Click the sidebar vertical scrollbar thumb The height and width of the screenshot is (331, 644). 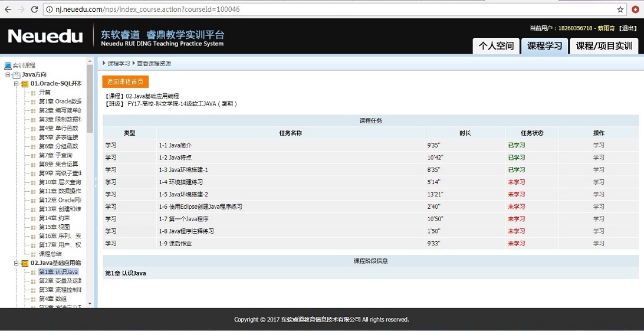point(90,97)
